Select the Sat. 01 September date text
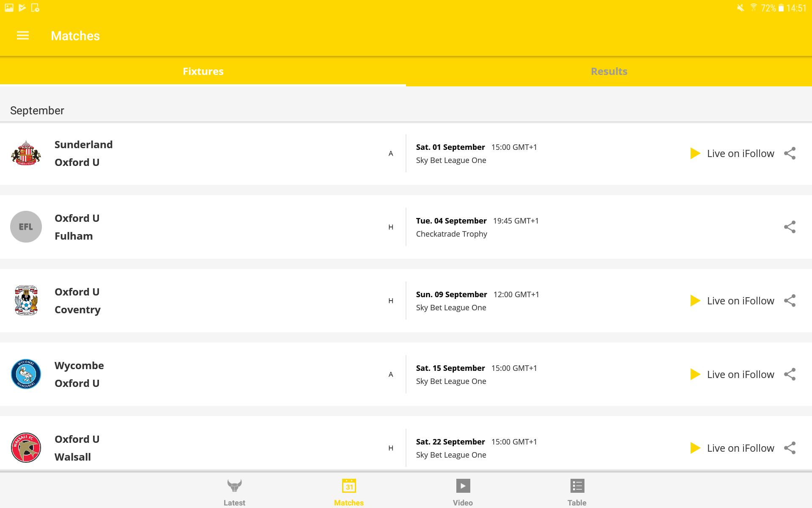 coord(450,147)
